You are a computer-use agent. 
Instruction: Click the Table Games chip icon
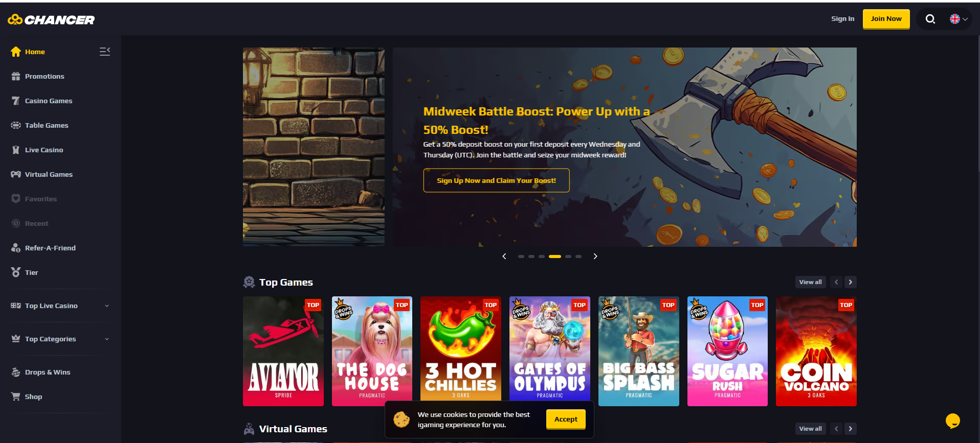(x=16, y=125)
